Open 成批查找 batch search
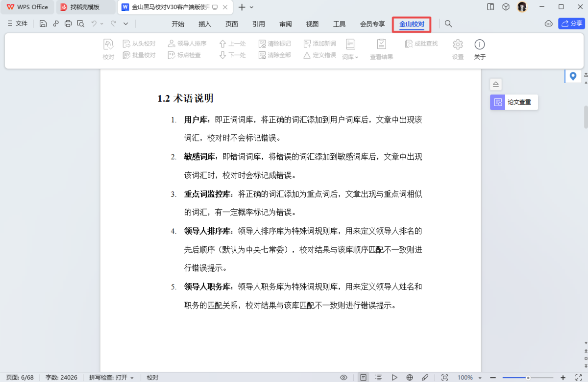Image resolution: width=588 pixels, height=382 pixels. tap(420, 43)
